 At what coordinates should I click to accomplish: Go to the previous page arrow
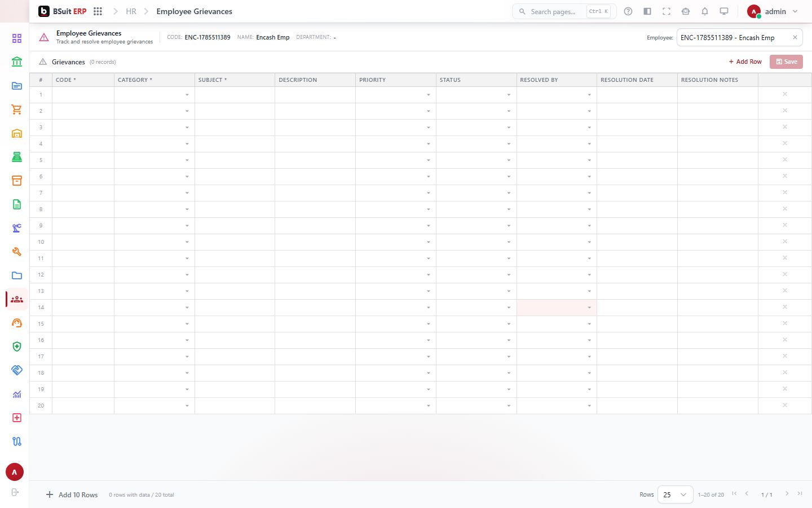tap(747, 493)
